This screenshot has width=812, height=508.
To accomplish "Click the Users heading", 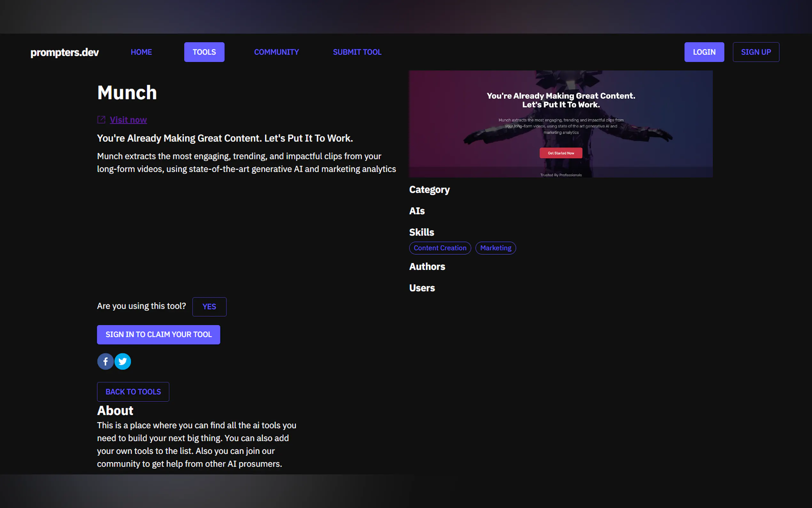I will click(422, 288).
